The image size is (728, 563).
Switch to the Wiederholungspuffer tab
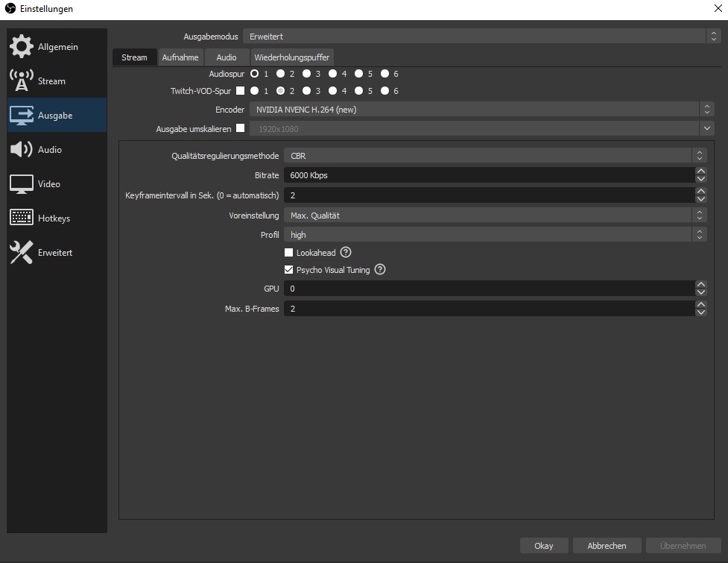(x=292, y=57)
